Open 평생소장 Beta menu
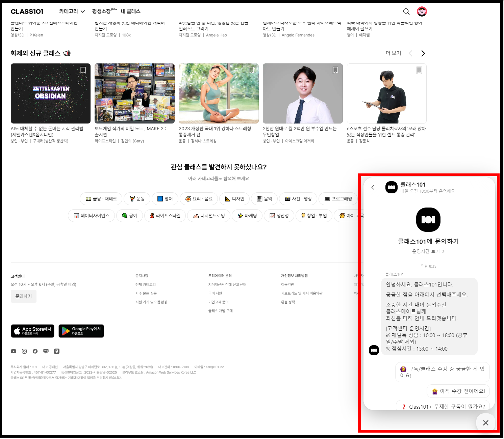The height and width of the screenshot is (439, 504). point(104,11)
